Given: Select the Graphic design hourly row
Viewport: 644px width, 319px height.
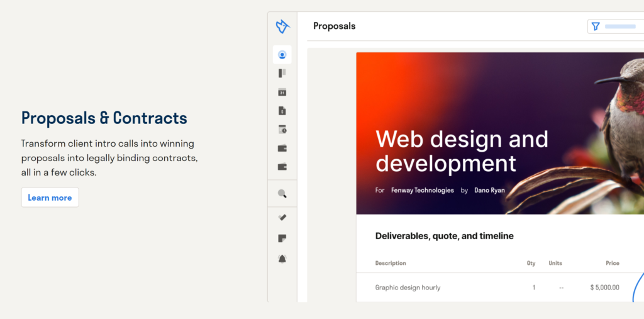Looking at the screenshot, I should click(408, 288).
